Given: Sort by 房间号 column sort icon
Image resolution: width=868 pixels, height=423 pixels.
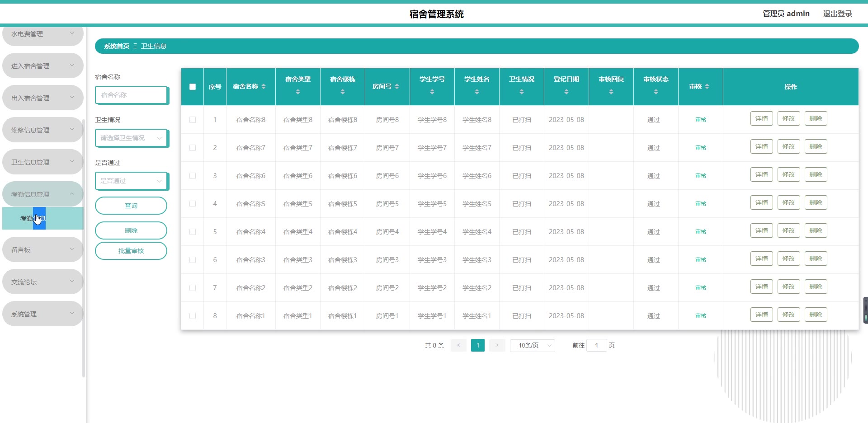Looking at the screenshot, I should point(397,87).
